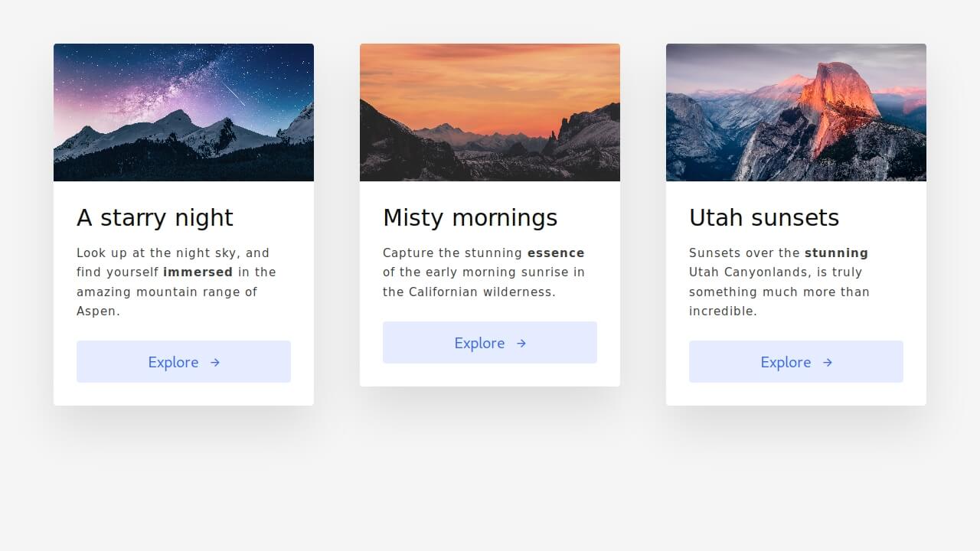Viewport: 980px width, 551px height.
Task: Click the bold word 'essence'
Action: 556,253
